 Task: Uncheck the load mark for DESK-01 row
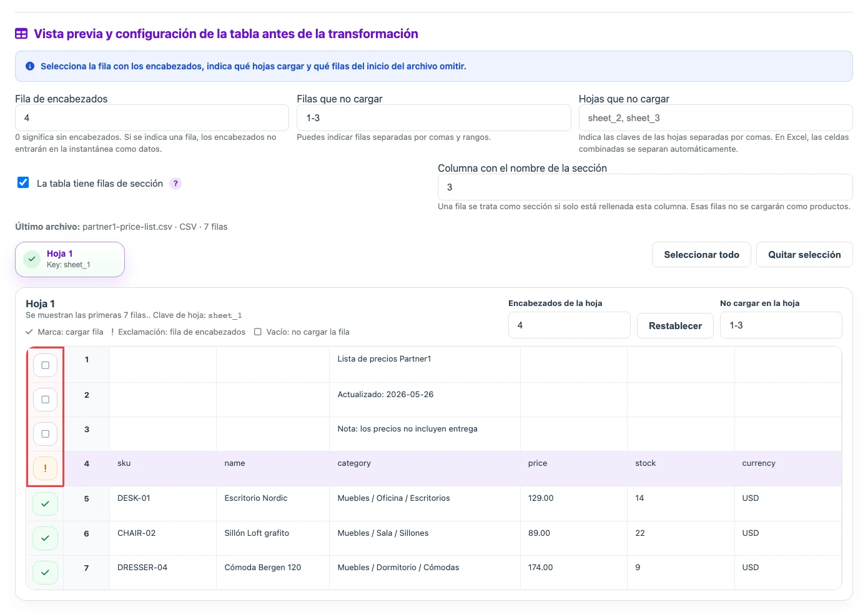coord(45,503)
